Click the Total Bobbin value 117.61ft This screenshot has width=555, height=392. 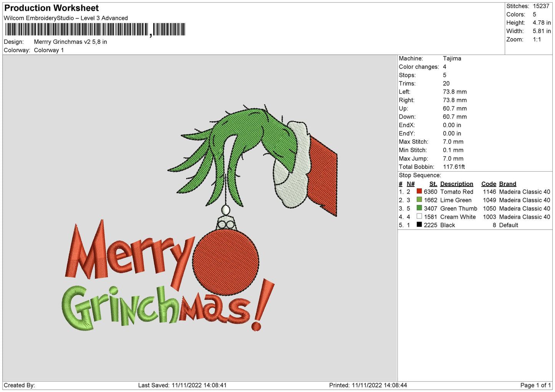click(454, 167)
